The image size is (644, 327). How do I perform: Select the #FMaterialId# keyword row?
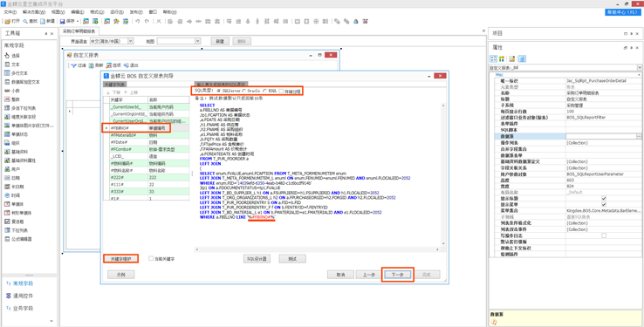pyautogui.click(x=147, y=135)
